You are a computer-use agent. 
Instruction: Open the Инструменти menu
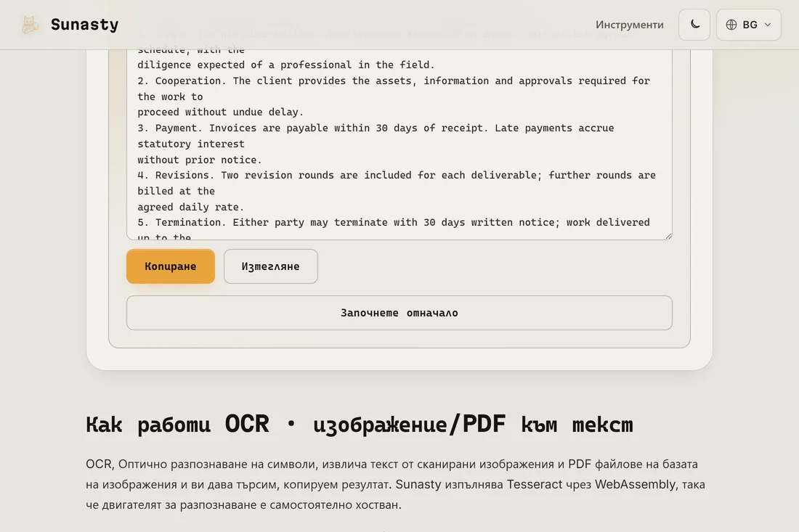pyautogui.click(x=629, y=25)
